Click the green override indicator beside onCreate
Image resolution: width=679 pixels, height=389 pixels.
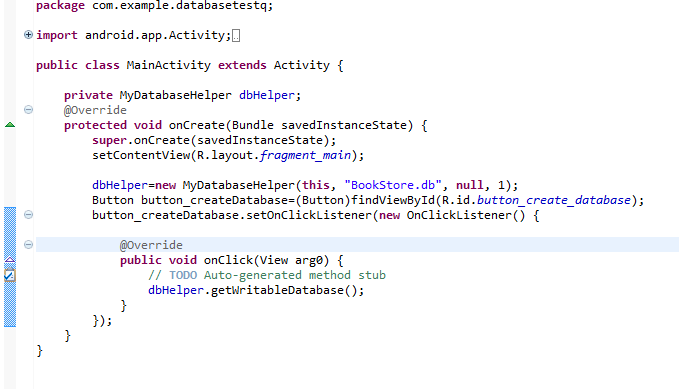(10, 125)
